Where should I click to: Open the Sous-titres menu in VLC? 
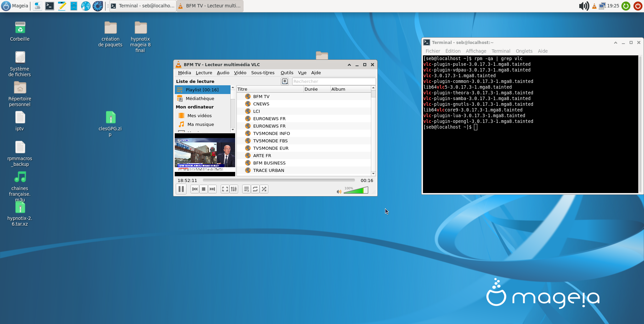tap(263, 73)
